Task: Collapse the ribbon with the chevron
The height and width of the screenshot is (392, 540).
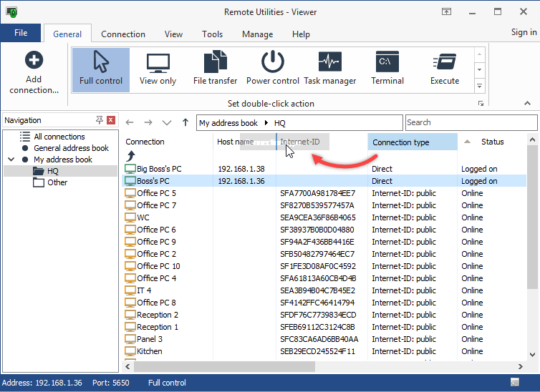Action: tap(527, 103)
